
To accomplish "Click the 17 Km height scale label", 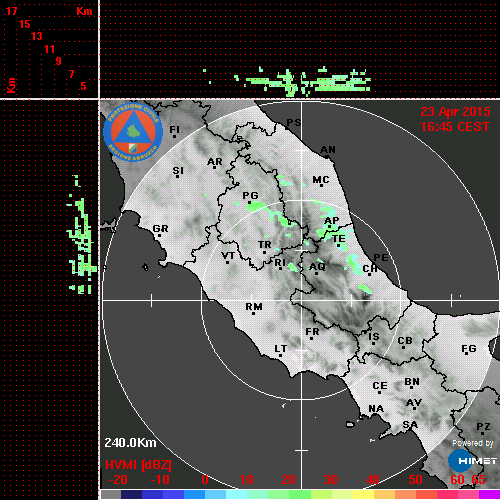I will point(11,11).
